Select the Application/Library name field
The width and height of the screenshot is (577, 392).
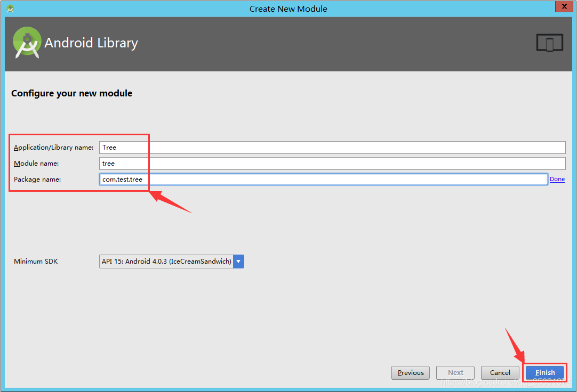pyautogui.click(x=267, y=148)
